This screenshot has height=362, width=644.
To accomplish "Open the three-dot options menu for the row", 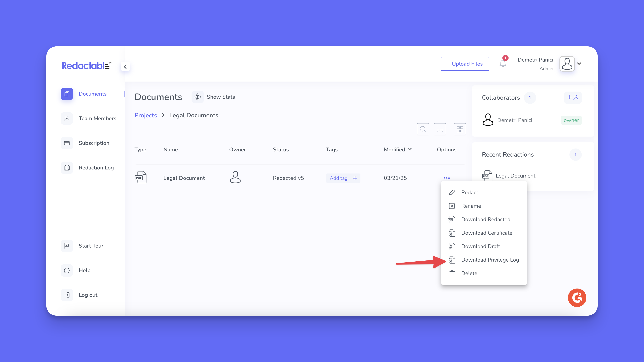I will click(446, 178).
